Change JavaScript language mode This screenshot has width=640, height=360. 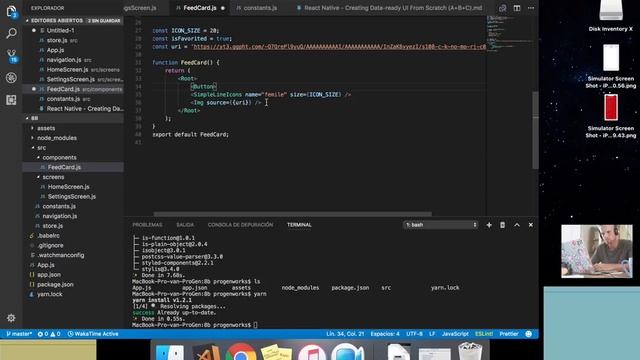click(x=455, y=334)
